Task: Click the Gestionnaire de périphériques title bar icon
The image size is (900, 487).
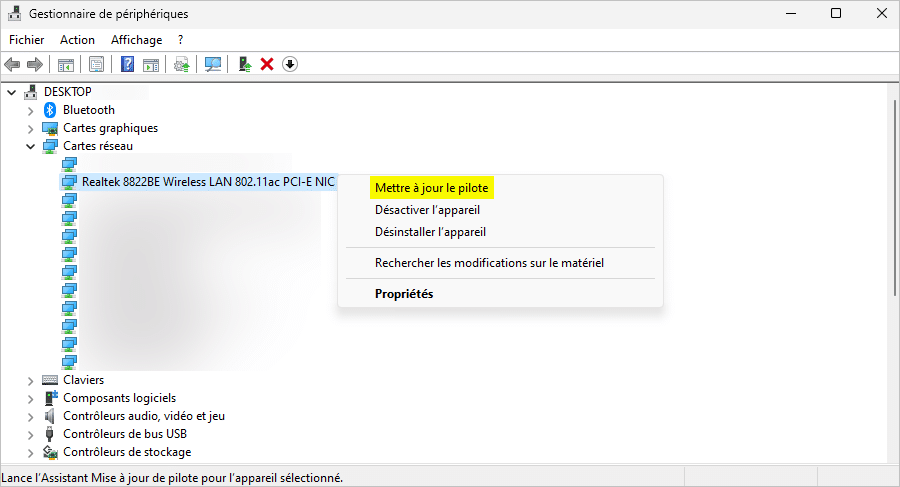Action: tap(14, 13)
